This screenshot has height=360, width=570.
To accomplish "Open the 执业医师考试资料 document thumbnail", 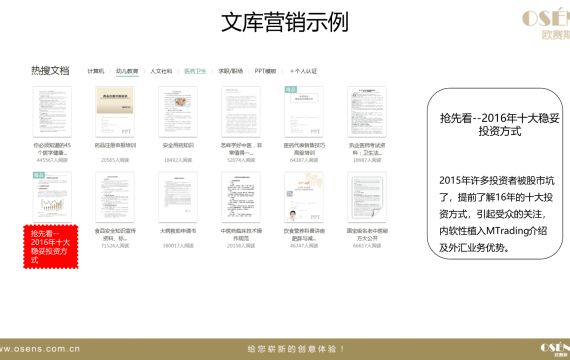I will [367, 112].
